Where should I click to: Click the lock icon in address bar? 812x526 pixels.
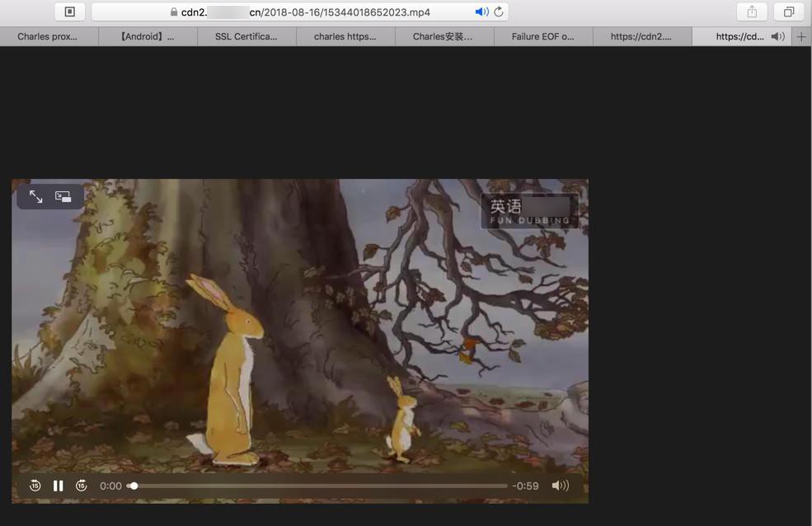pos(174,12)
